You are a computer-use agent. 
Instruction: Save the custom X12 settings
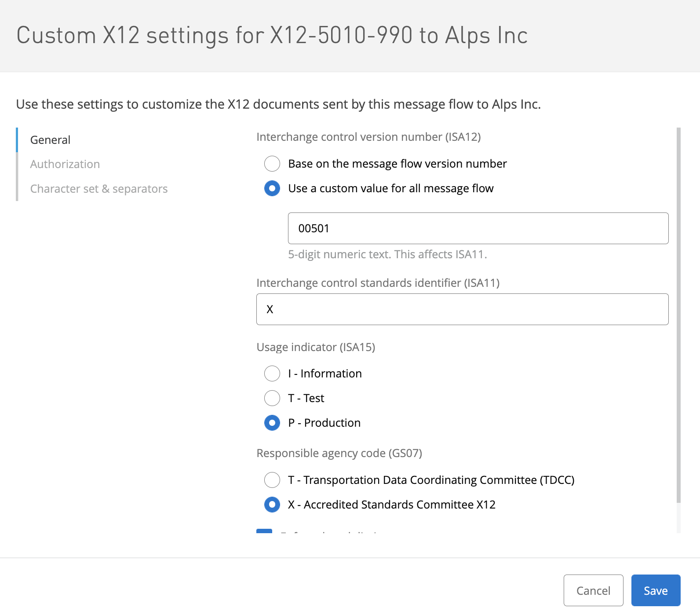pyautogui.click(x=656, y=590)
